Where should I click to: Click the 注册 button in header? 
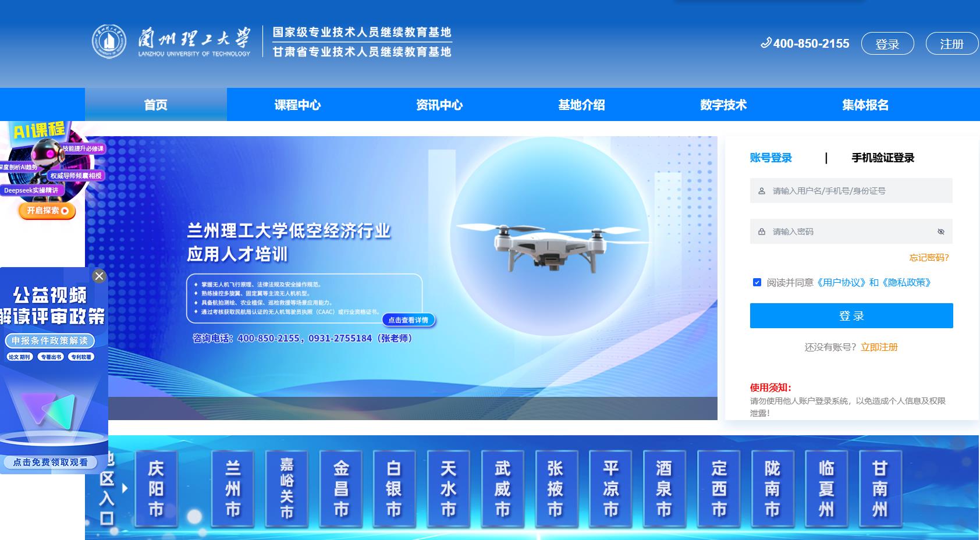coord(951,44)
